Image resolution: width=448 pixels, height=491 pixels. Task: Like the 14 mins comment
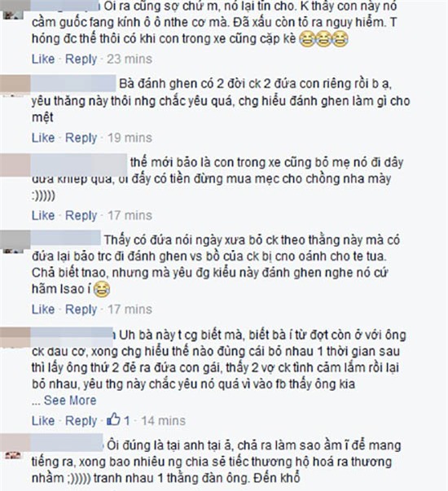[43, 420]
